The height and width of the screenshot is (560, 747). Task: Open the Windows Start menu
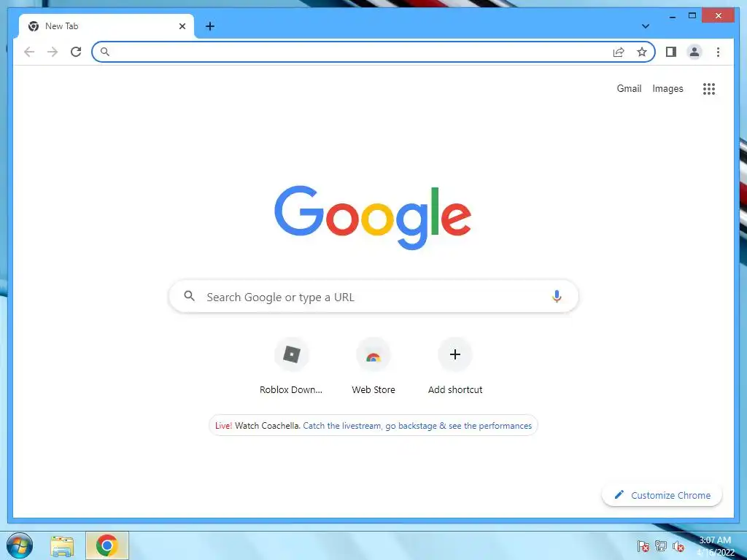(x=20, y=545)
